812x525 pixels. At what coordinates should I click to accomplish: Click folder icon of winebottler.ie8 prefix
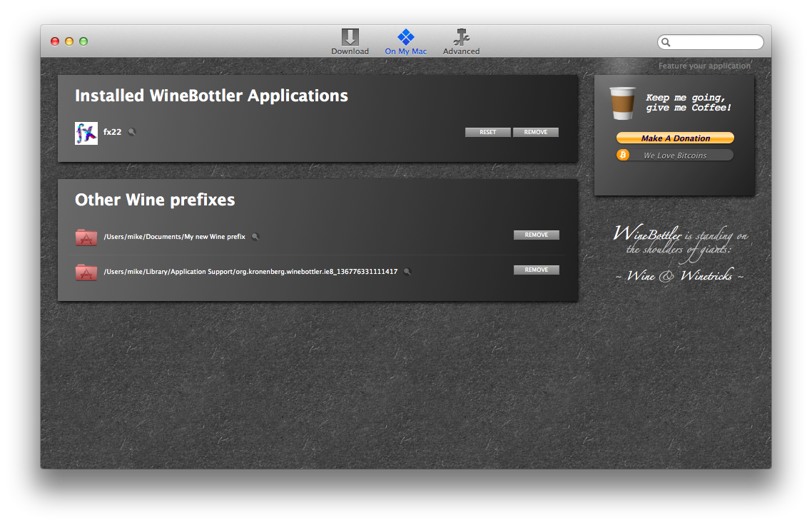[x=86, y=272]
